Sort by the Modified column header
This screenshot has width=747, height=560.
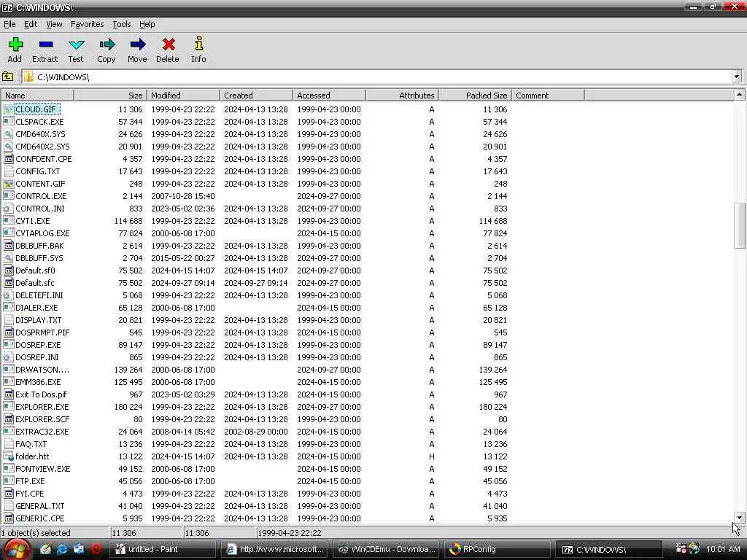[x=183, y=96]
